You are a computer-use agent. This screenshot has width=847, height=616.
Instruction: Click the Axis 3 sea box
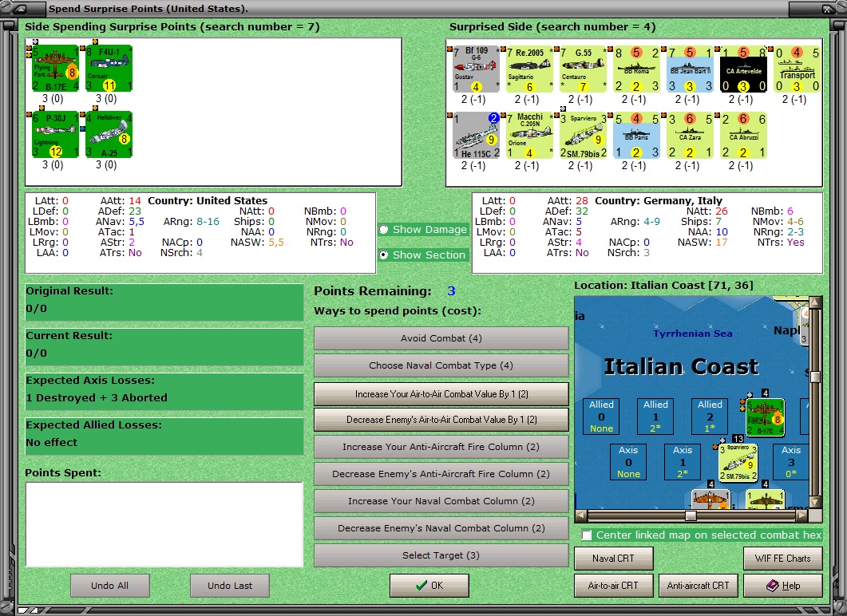pos(791,461)
